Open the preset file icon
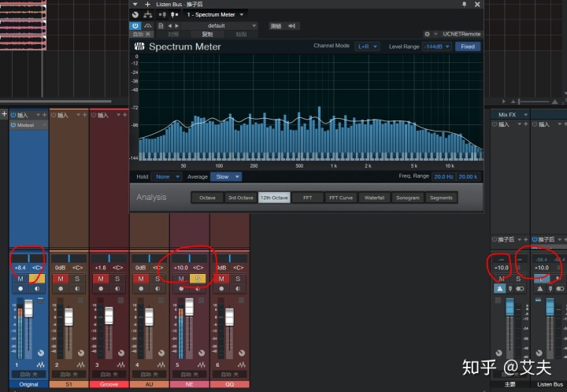The height and width of the screenshot is (392, 567). (161, 26)
